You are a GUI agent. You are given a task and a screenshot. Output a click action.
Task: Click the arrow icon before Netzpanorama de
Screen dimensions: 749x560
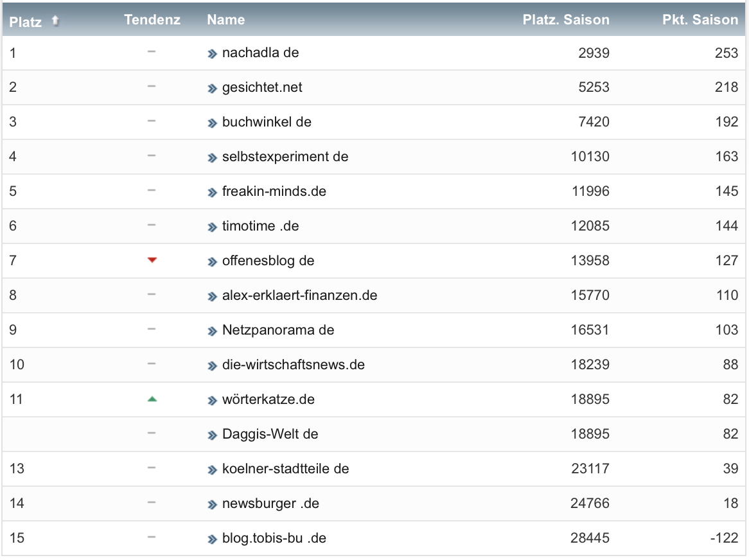coord(212,331)
